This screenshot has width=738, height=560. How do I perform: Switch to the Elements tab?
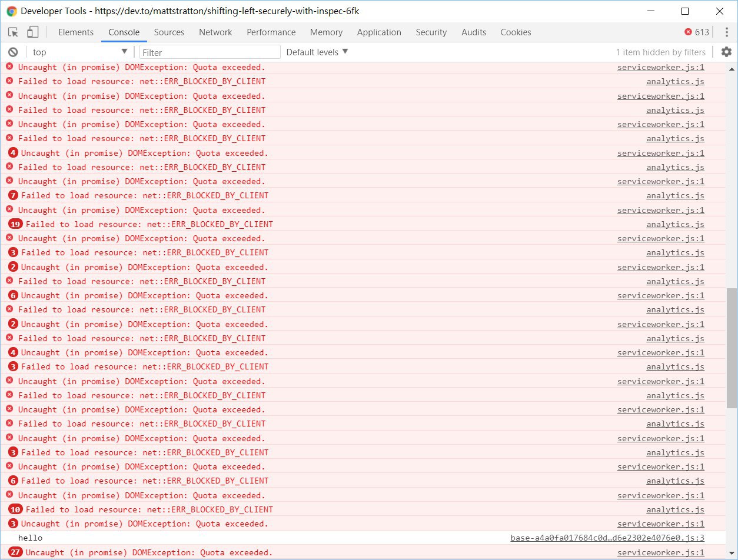point(76,32)
